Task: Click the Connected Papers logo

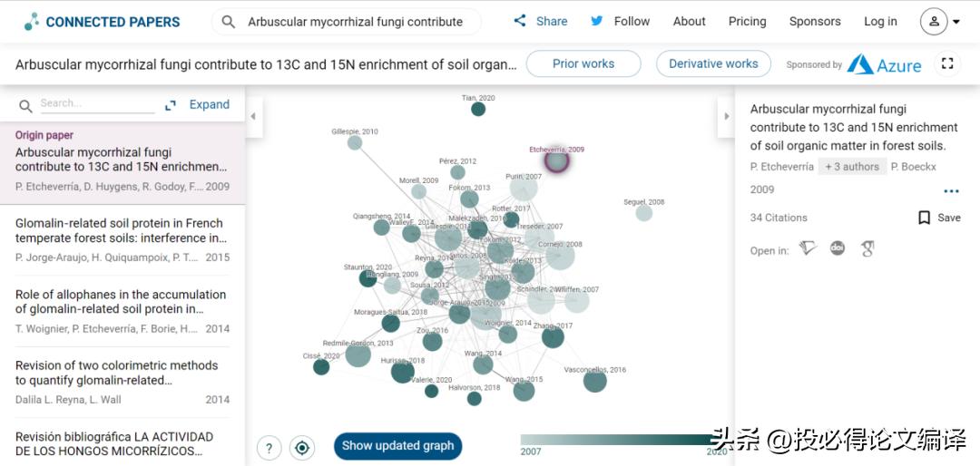Action: 103,22
